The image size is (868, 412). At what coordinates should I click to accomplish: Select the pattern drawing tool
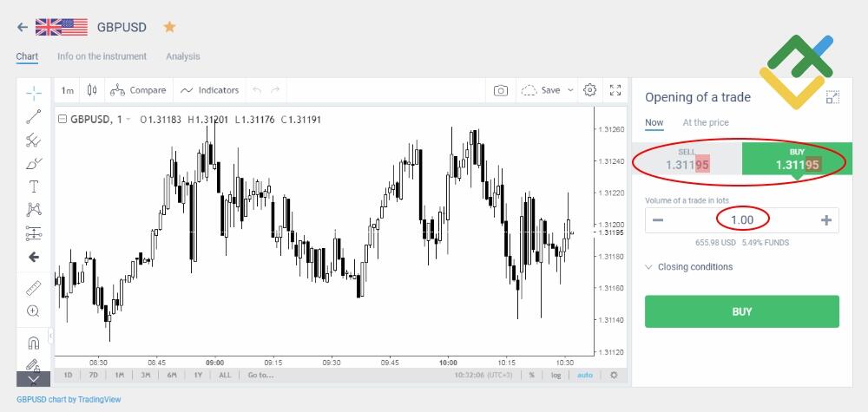click(x=34, y=210)
